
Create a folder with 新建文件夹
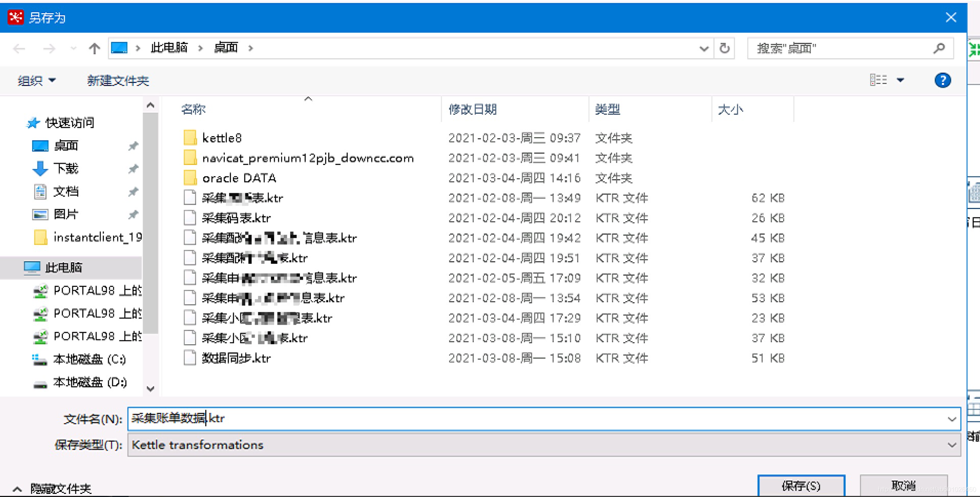118,80
